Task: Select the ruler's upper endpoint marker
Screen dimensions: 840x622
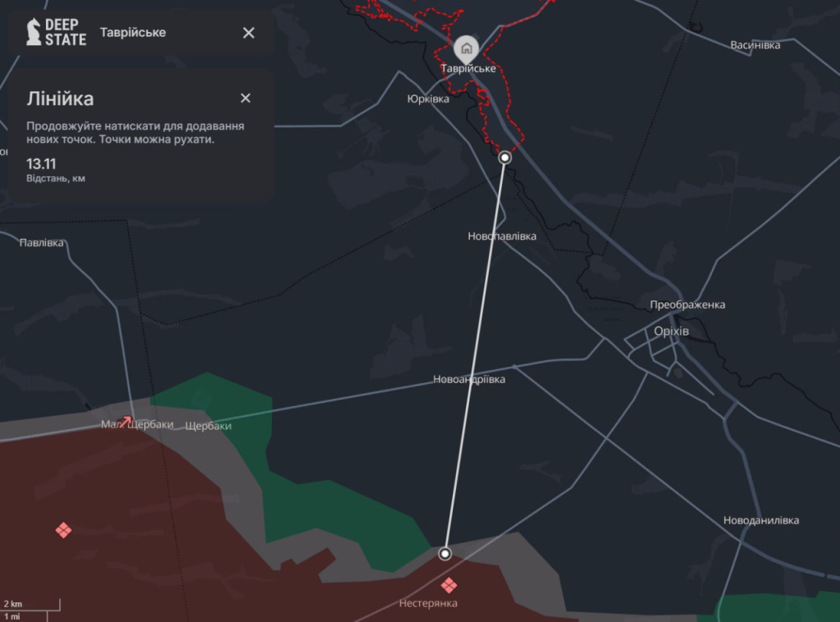Action: (505, 158)
